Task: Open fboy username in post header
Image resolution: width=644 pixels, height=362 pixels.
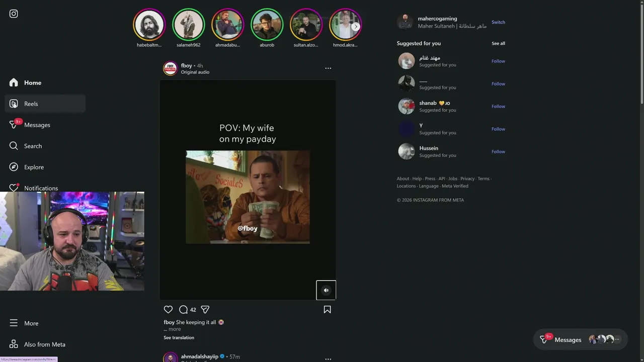Action: coord(186,66)
